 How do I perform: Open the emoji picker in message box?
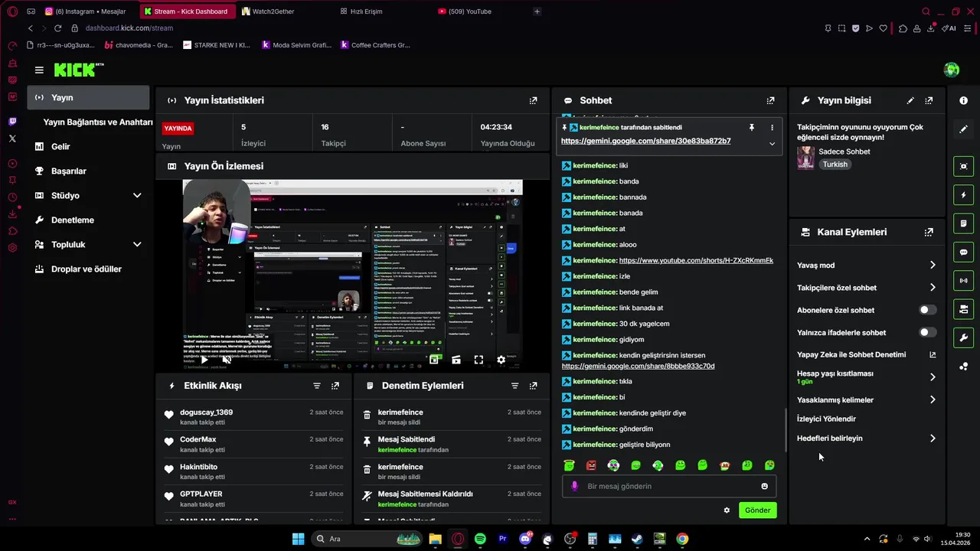click(x=764, y=486)
